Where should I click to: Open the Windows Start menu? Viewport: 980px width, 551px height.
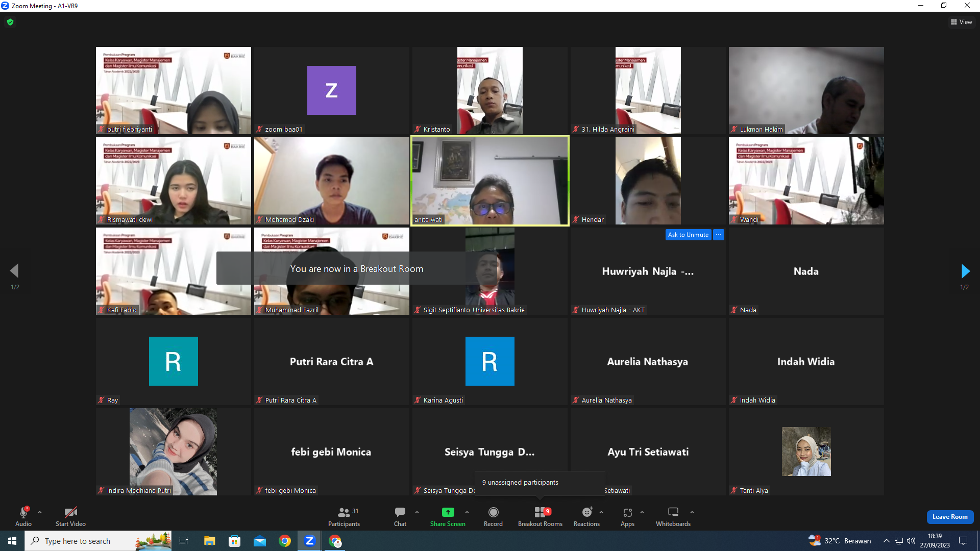pos(12,541)
